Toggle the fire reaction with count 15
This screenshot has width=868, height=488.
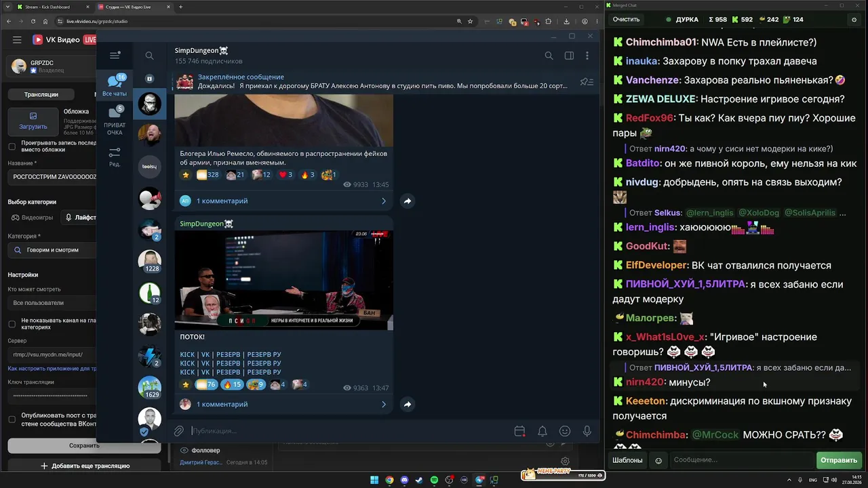232,385
